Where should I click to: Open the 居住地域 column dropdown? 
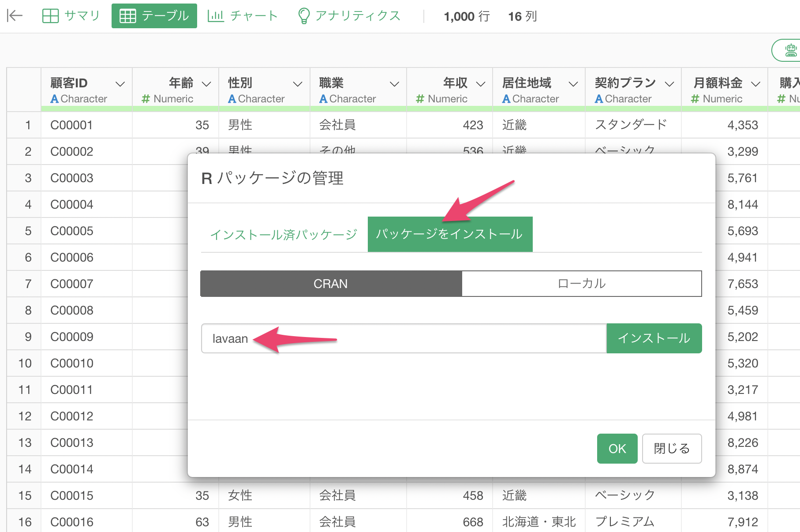(x=573, y=84)
